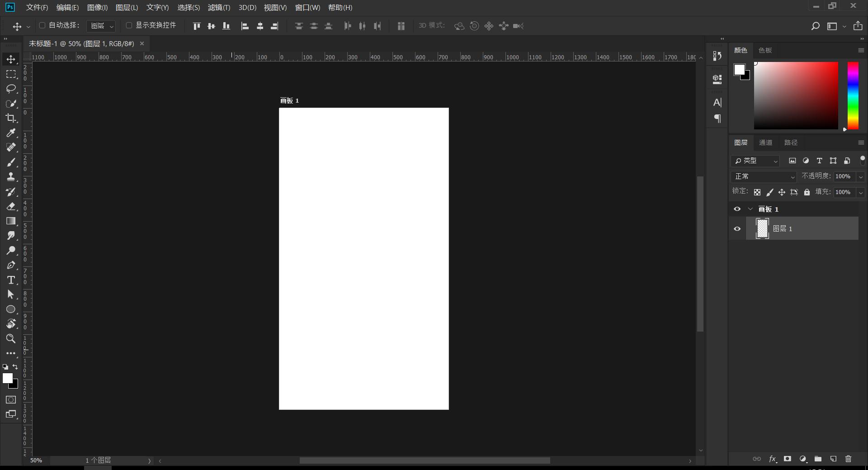Select the Lasso tool
The width and height of the screenshot is (868, 470).
(11, 89)
